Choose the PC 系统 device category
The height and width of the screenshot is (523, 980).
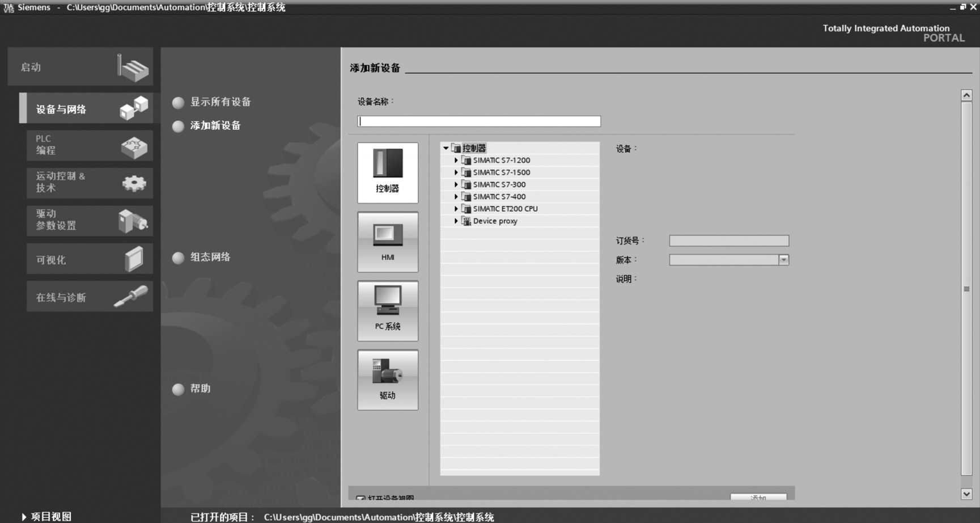(x=388, y=311)
